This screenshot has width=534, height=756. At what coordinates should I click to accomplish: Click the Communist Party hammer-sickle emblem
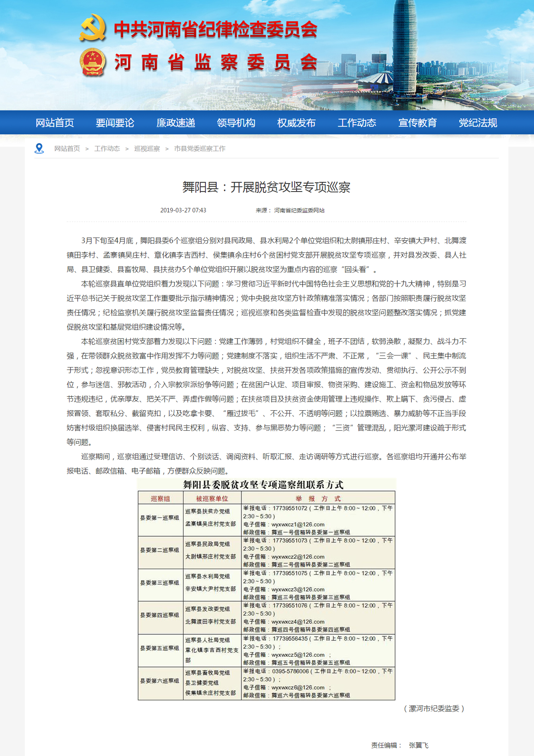point(92,27)
